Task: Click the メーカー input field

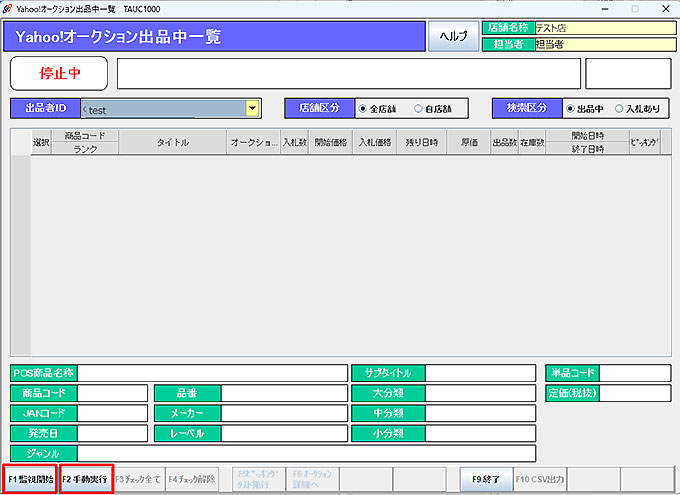Action: tap(283, 413)
